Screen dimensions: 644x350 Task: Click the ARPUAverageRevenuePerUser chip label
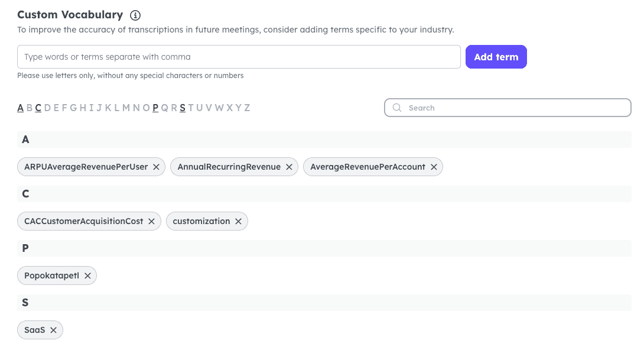(x=86, y=167)
